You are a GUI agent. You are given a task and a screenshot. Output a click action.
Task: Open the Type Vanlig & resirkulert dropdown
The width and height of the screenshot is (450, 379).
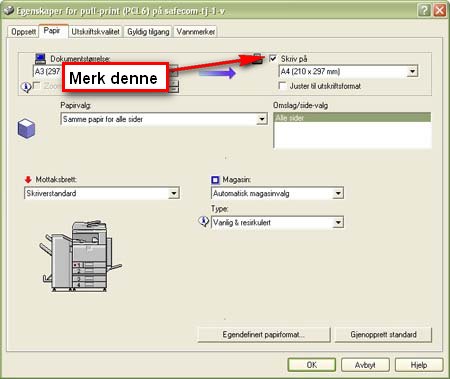277,222
